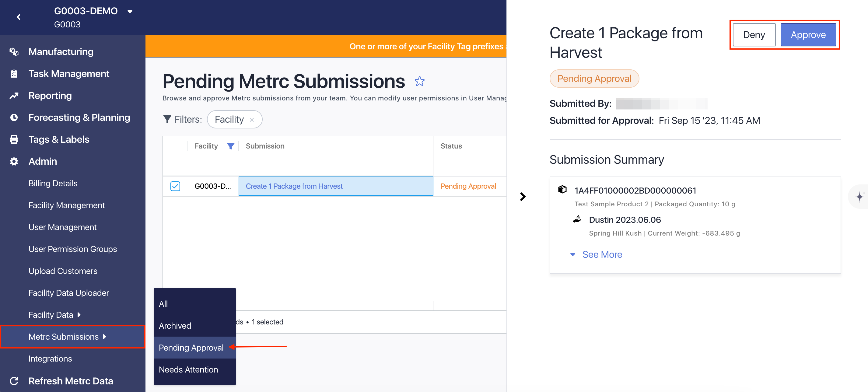Viewport: 868px width, 392px height.
Task: Select Archived in the submissions submenu
Action: pyautogui.click(x=195, y=326)
